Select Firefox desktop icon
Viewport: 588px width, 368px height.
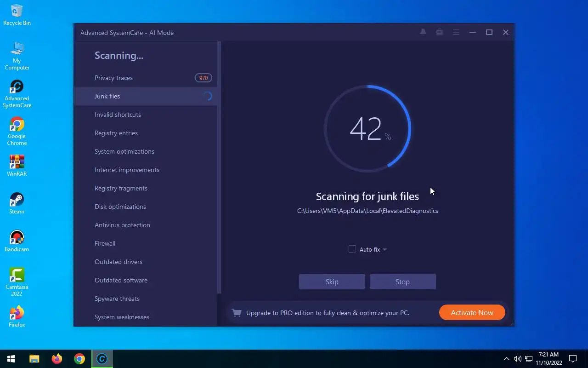[17, 316]
